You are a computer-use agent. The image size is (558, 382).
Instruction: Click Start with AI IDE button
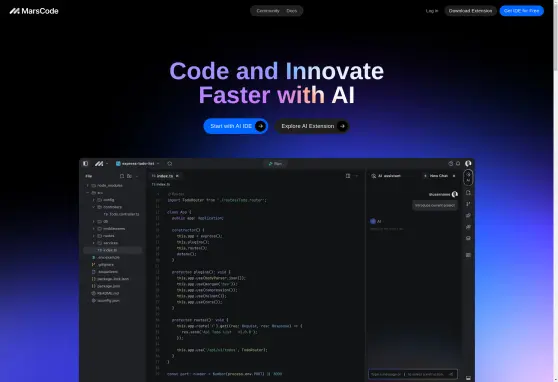tap(236, 126)
